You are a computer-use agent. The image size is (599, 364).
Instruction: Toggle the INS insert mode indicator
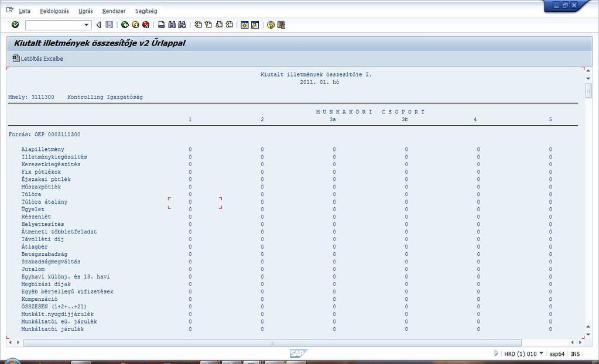click(575, 354)
